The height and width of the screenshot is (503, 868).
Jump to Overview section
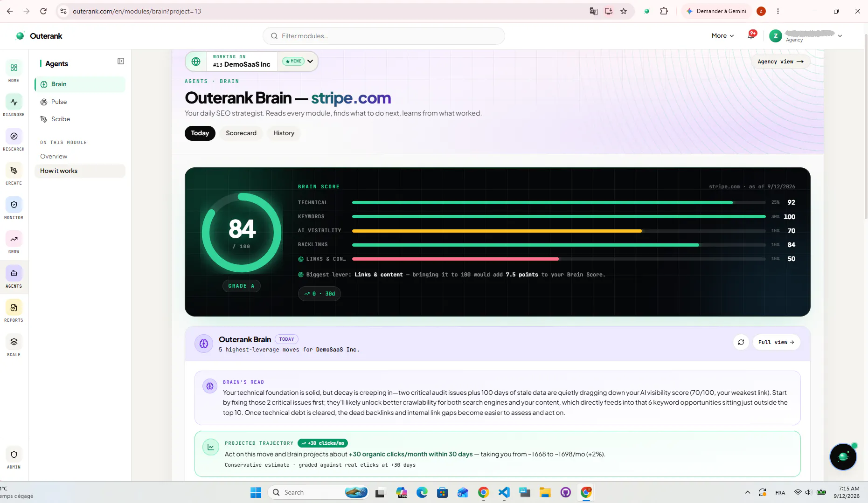54,156
